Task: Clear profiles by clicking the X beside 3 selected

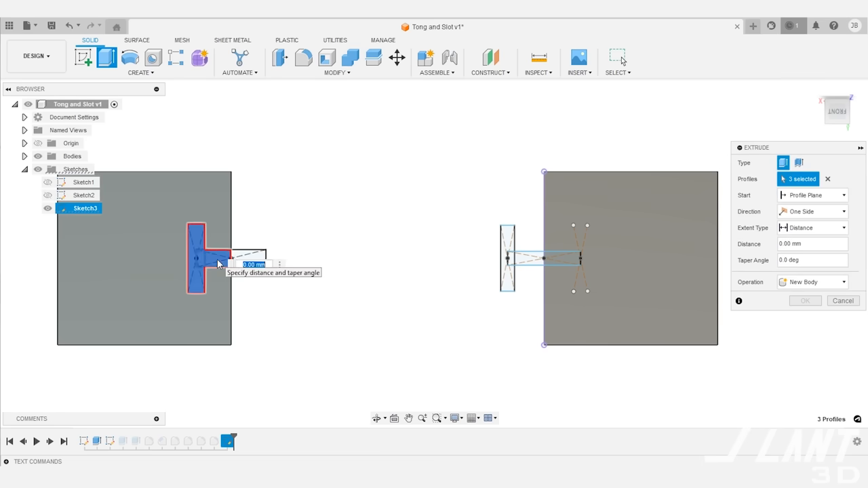Action: coord(827,178)
